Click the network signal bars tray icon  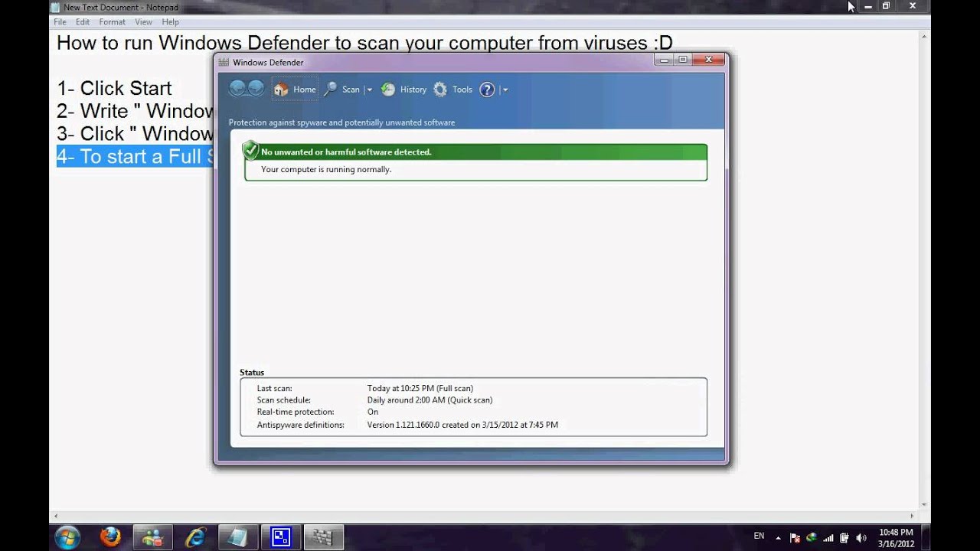(x=828, y=537)
